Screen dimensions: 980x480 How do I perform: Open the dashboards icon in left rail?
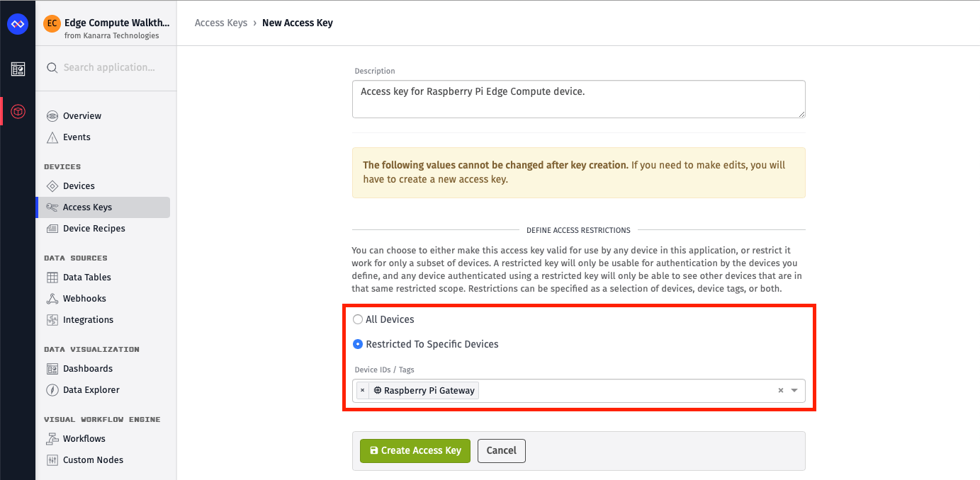[x=18, y=69]
